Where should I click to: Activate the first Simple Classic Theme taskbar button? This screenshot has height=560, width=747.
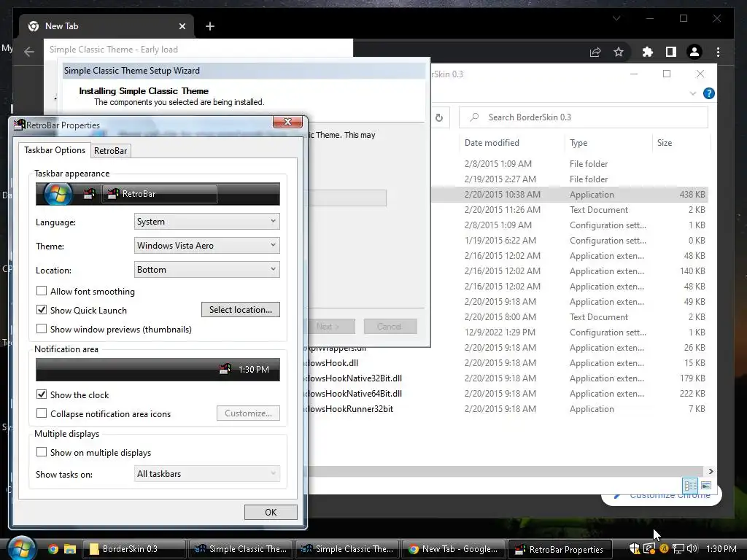point(241,549)
